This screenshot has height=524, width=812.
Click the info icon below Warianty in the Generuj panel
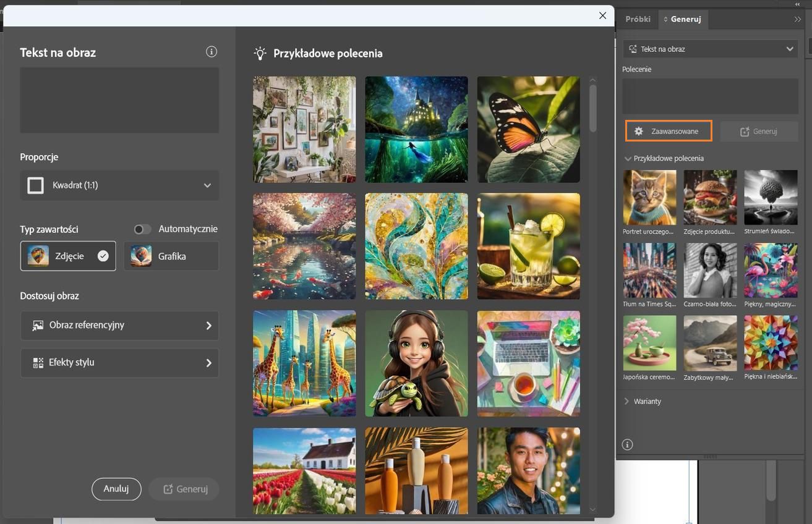[627, 445]
